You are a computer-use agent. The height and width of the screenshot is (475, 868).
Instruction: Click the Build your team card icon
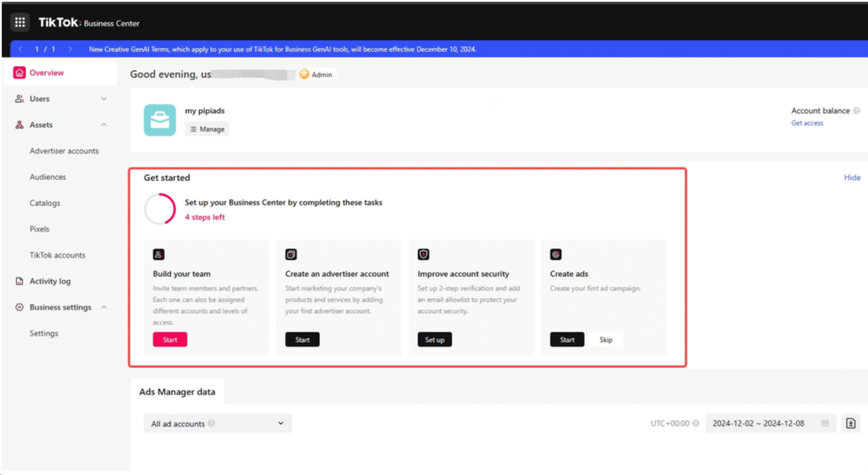(x=159, y=254)
